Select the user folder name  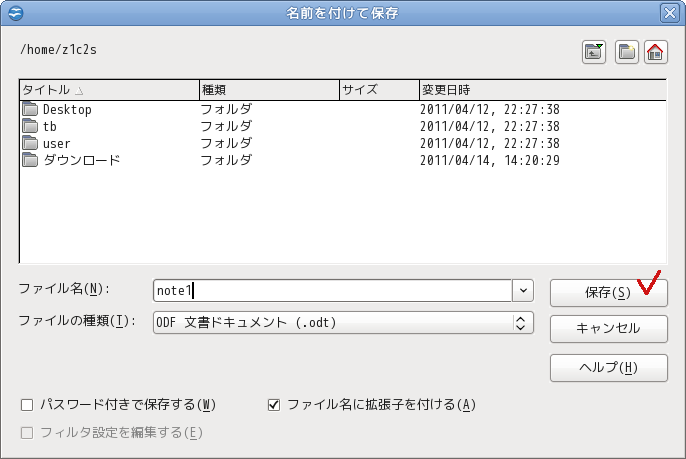(x=56, y=144)
